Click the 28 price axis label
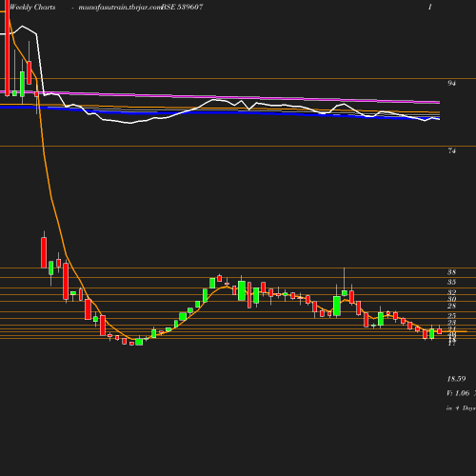 point(451,306)
